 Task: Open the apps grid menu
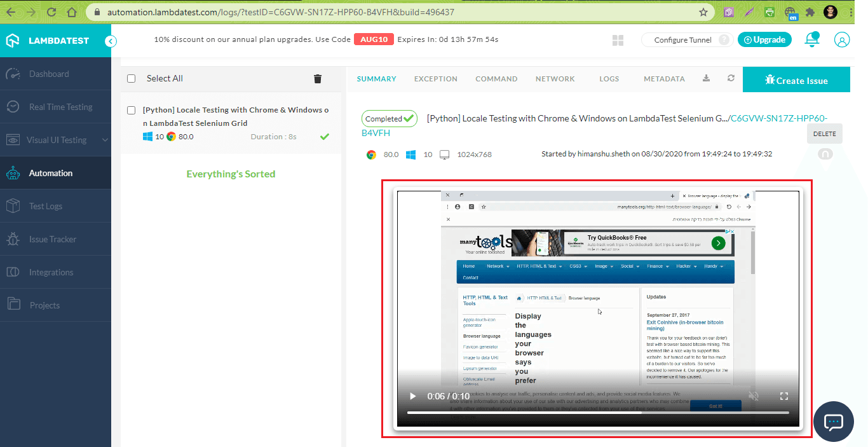(617, 39)
